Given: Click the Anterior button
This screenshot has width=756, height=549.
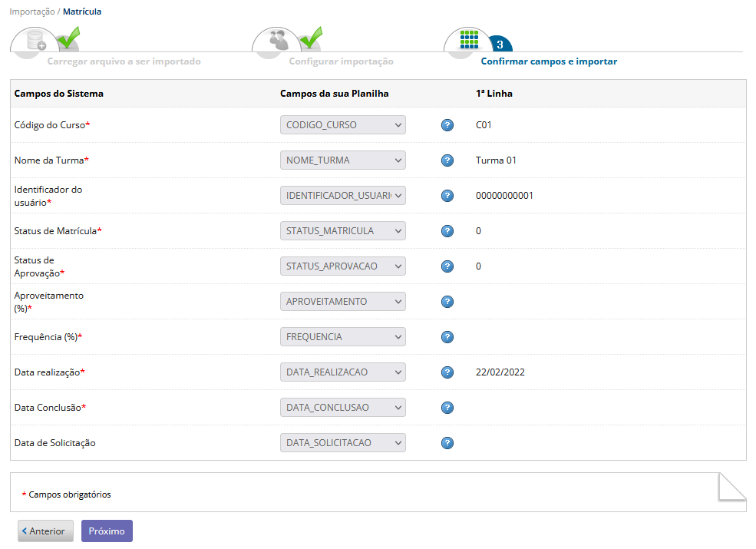Looking at the screenshot, I should (46, 531).
